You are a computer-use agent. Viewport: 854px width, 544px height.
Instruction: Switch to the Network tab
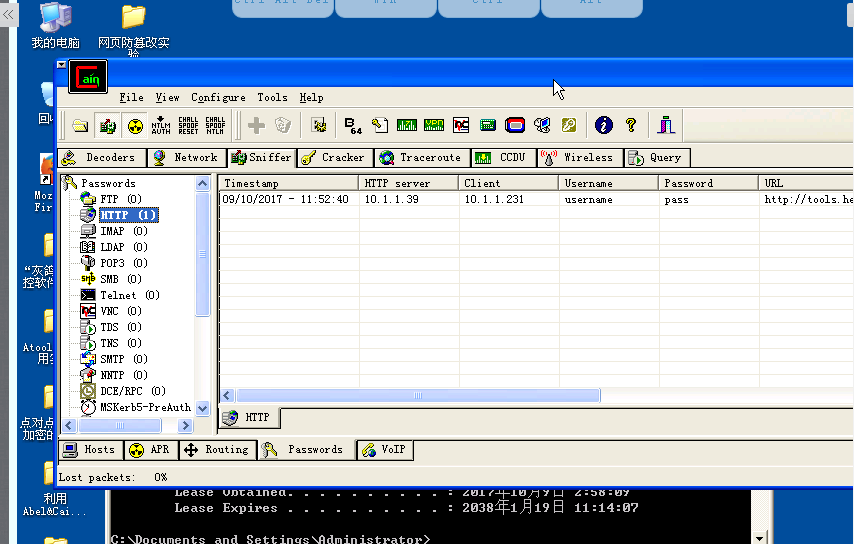pyautogui.click(x=187, y=158)
